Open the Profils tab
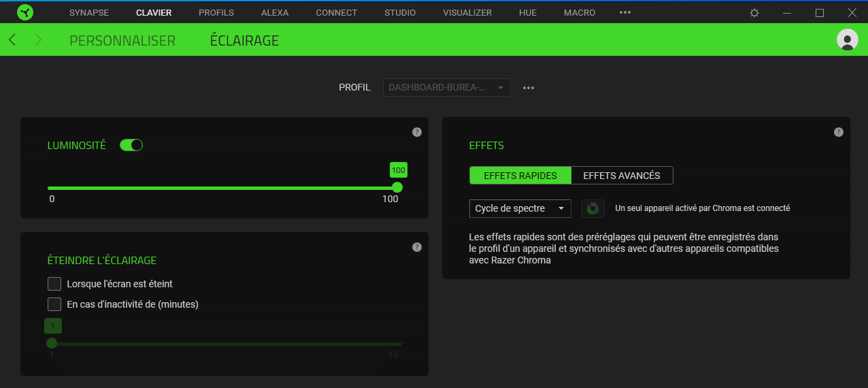Screen dimensions: 868x388 tap(216, 13)
